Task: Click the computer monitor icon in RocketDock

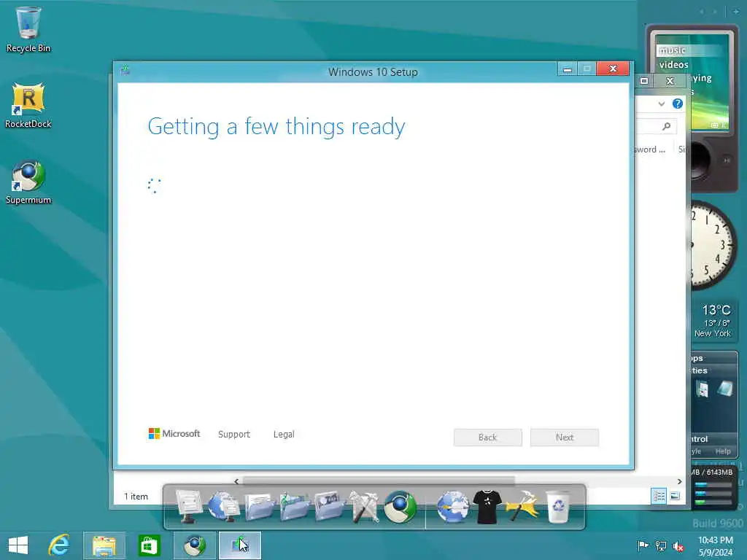Action: (x=189, y=506)
